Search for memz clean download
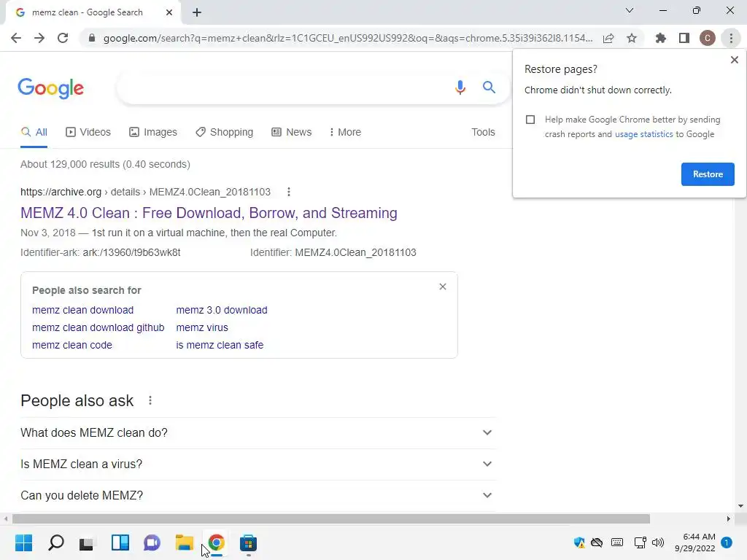Viewport: 747px width, 560px height. [x=83, y=310]
